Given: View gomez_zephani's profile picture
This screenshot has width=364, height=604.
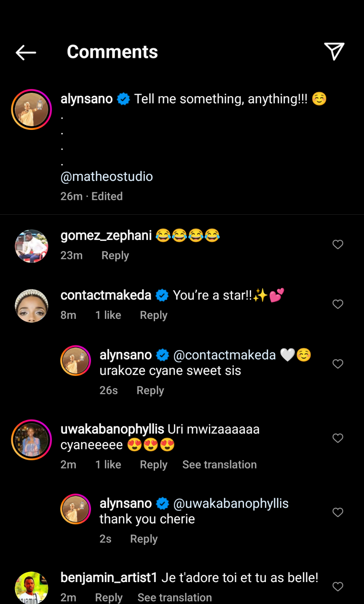Looking at the screenshot, I should pos(32,246).
